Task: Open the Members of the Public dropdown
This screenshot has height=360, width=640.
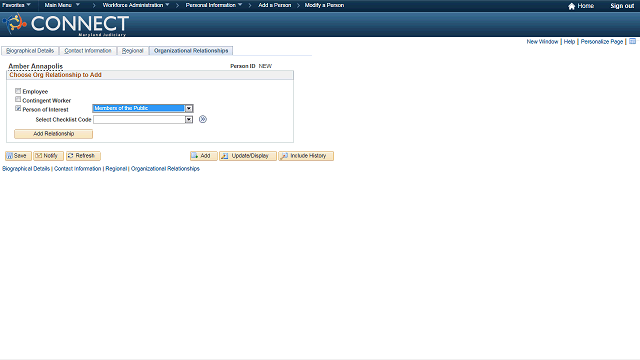Action: coord(143,108)
